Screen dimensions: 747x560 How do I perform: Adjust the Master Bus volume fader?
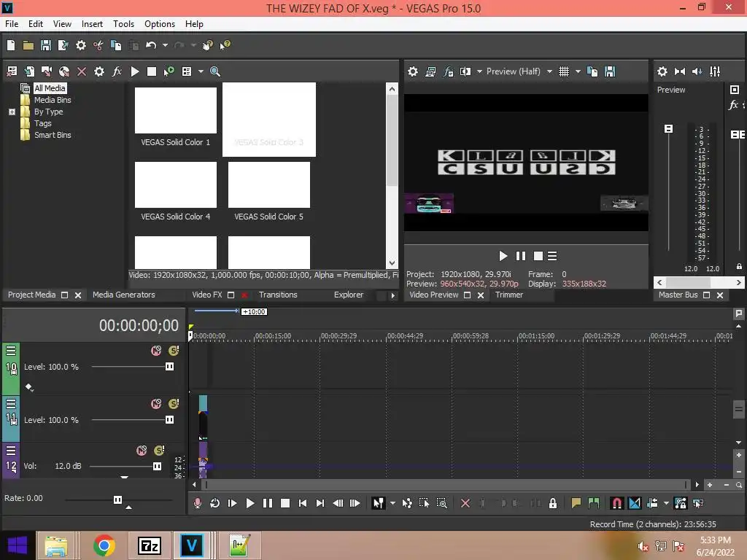pos(668,129)
